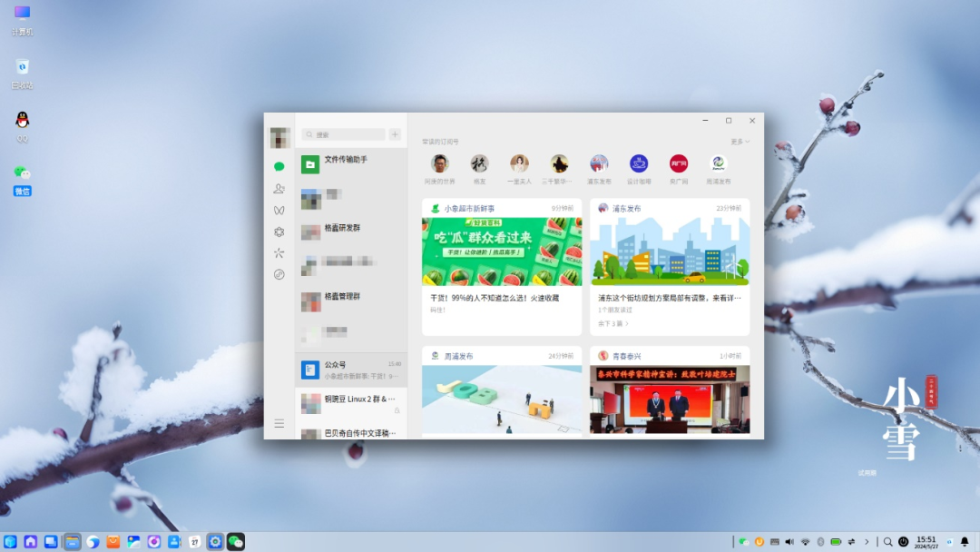
Task: Open the 格友 subscription account
Action: point(479,170)
